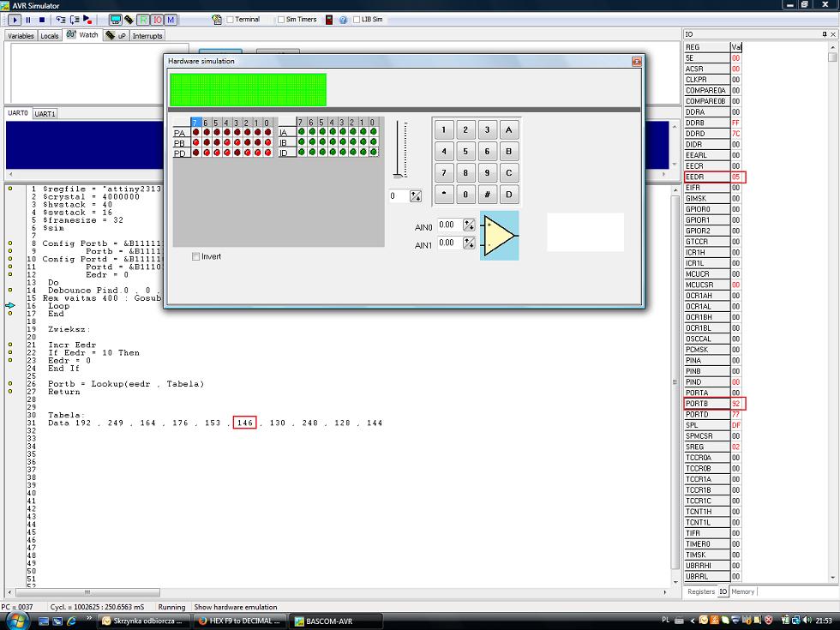Open help with the blue question icon
Viewport: 840px width, 630px height.
click(x=344, y=20)
